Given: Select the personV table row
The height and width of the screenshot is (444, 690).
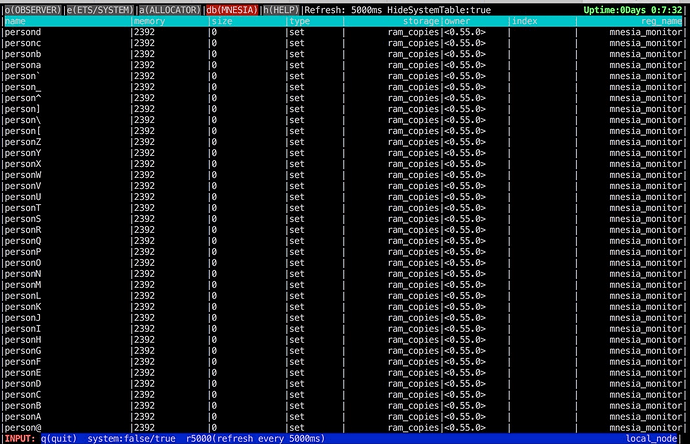Looking at the screenshot, I should [x=343, y=186].
